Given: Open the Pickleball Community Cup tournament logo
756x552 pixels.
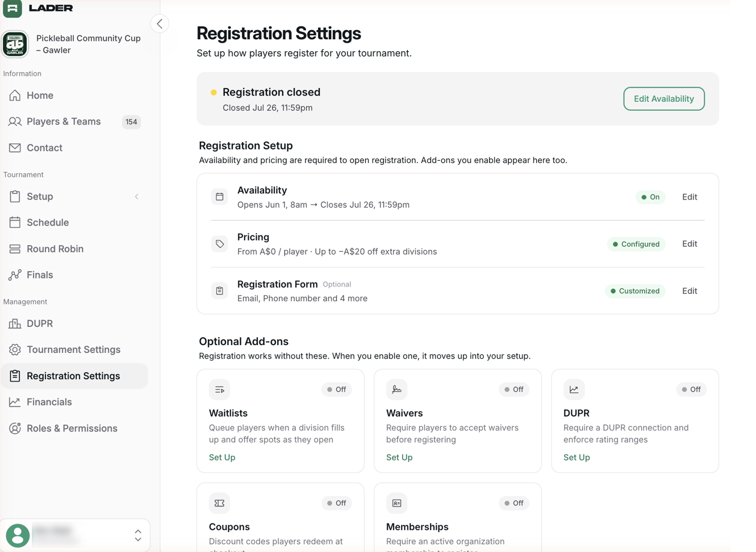Looking at the screenshot, I should tap(15, 44).
